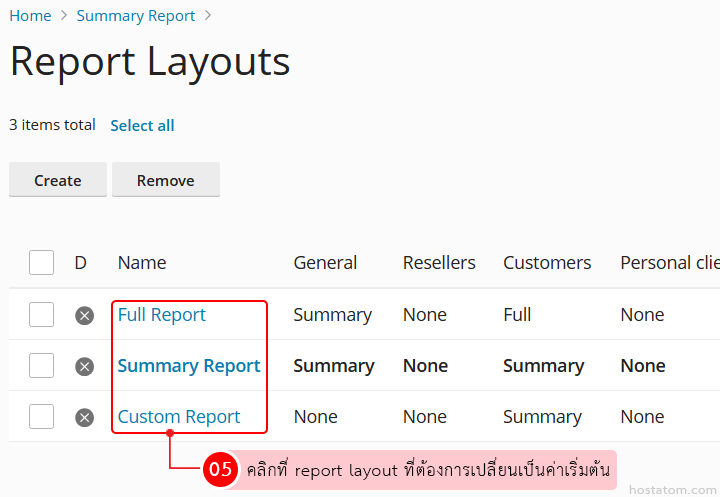Click the Customers column header
This screenshot has height=497, width=720.
(547, 263)
